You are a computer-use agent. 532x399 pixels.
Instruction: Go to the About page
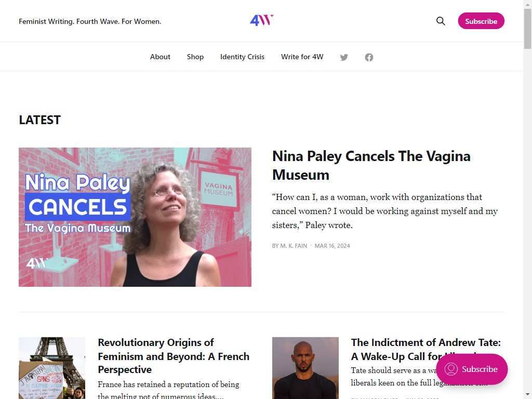[160, 57]
